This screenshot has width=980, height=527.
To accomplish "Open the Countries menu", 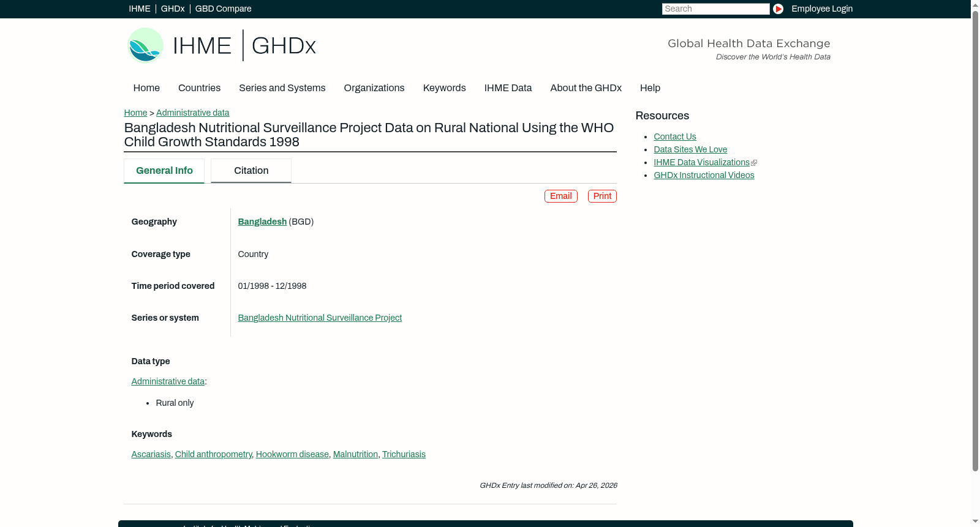I will (x=199, y=88).
